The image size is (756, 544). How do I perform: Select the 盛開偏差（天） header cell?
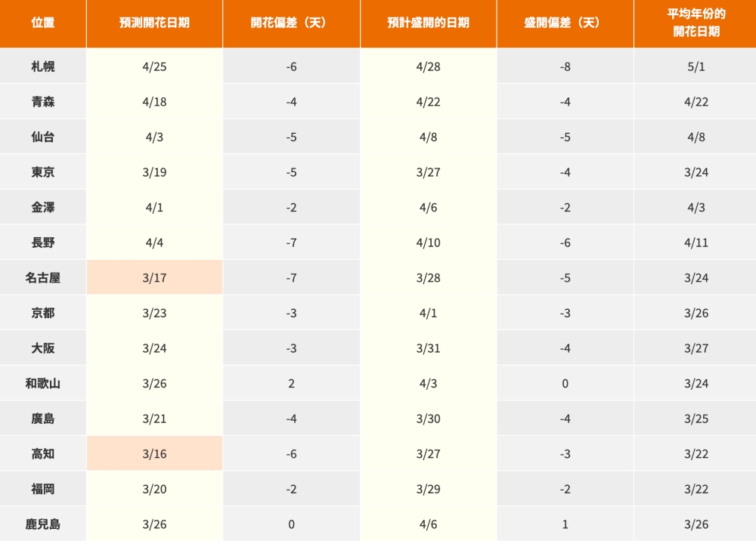pyautogui.click(x=565, y=23)
